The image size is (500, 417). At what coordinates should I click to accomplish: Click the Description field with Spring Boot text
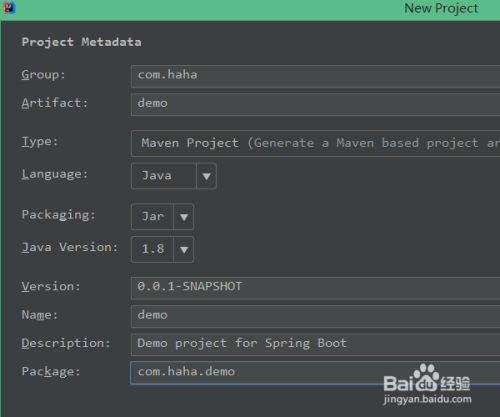[x=315, y=344]
